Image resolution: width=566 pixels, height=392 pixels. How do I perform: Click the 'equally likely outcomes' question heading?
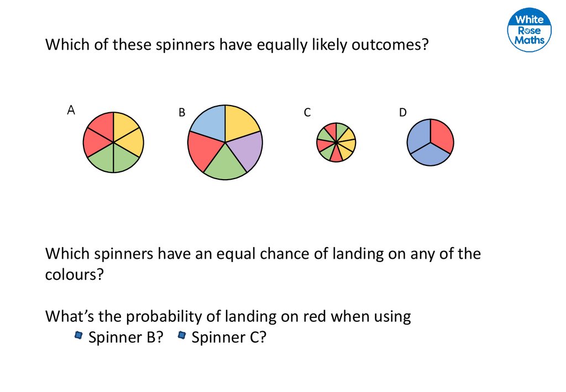[x=237, y=44]
